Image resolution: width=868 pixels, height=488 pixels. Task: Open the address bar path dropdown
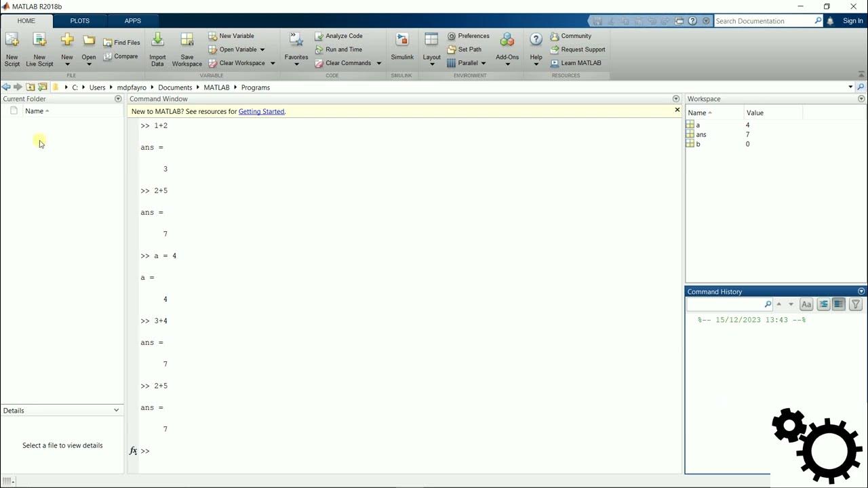850,87
